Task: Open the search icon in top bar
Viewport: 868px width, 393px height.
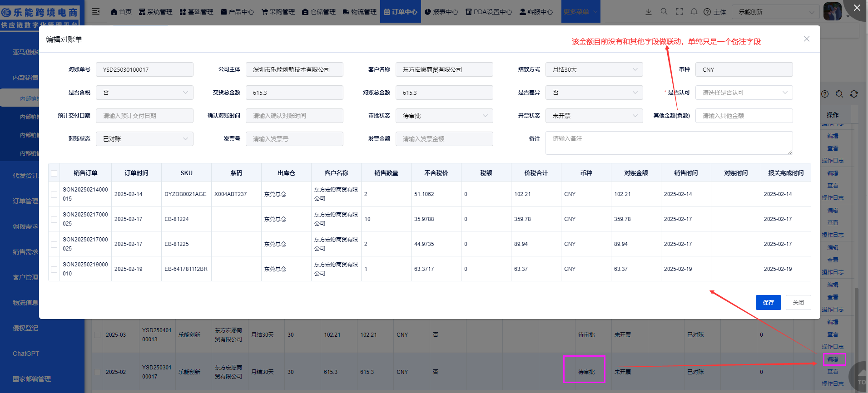Action: coord(664,11)
